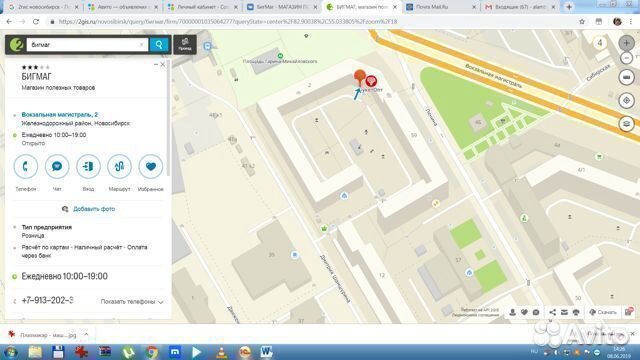Open Microsoft Word from taskbar

[x=266, y=352]
